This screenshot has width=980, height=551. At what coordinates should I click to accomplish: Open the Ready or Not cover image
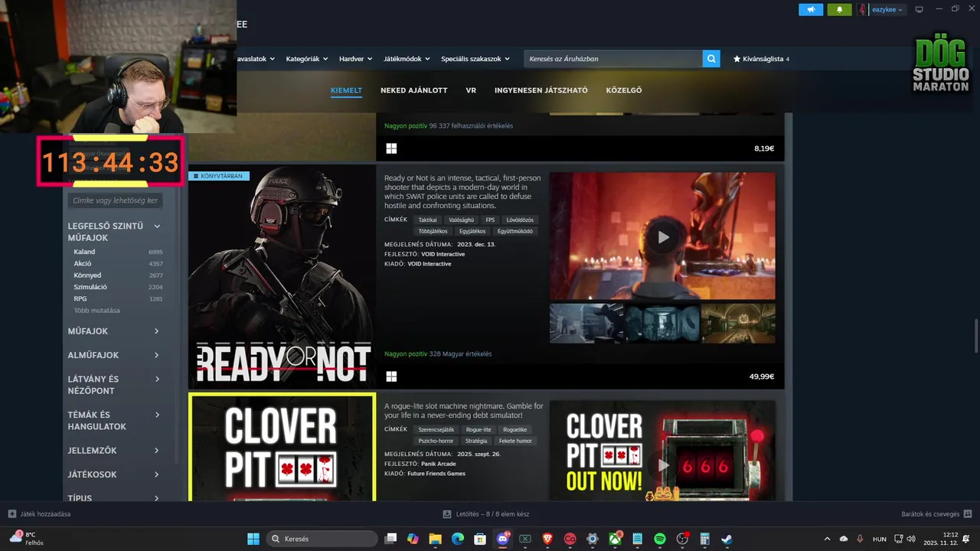coord(282,277)
